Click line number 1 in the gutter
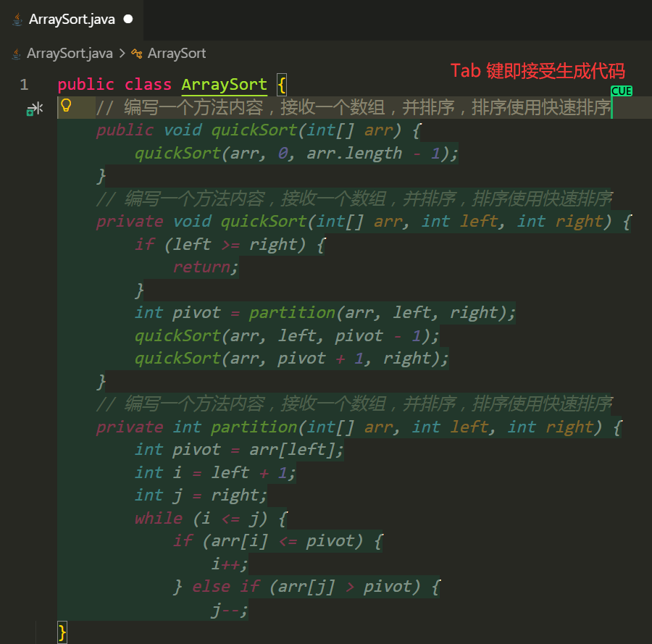 (x=24, y=84)
